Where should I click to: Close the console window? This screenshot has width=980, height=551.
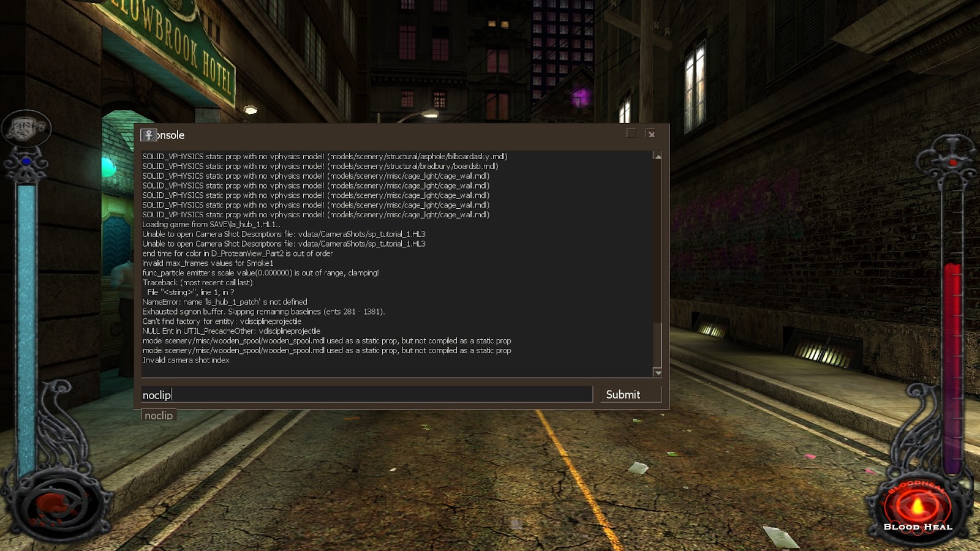click(x=650, y=134)
